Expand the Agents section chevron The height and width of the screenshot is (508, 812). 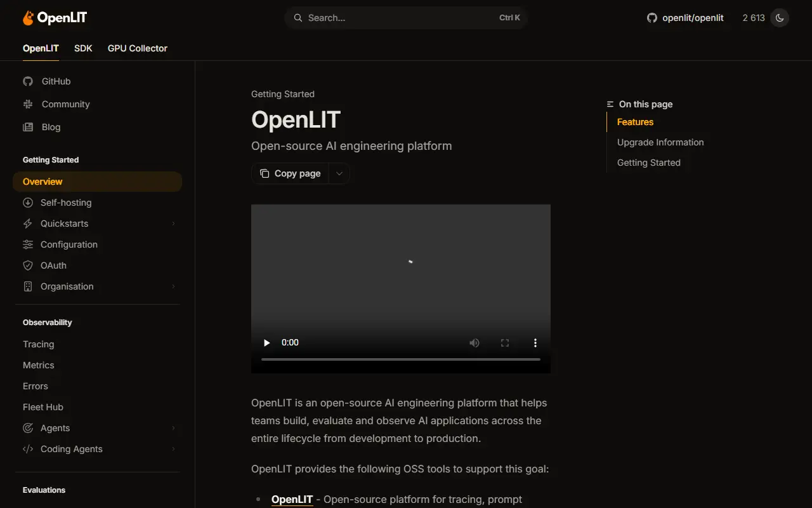pos(173,428)
